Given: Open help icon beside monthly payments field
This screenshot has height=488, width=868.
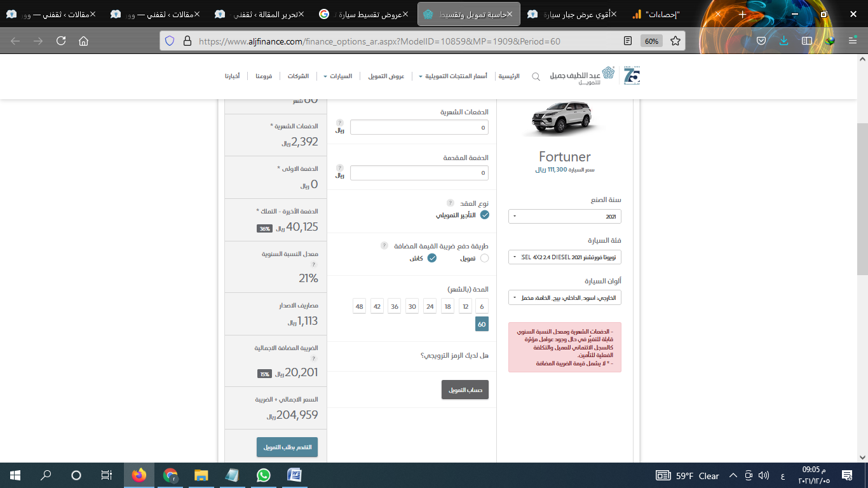Looking at the screenshot, I should 339,122.
